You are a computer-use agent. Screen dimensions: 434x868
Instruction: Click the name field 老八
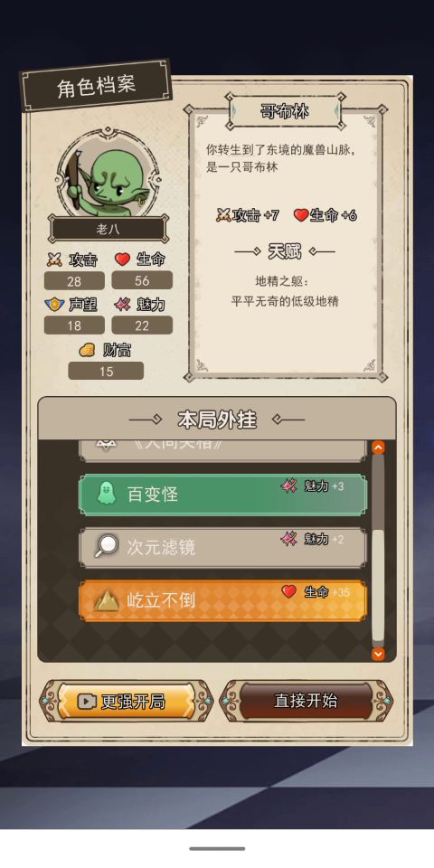(x=108, y=229)
